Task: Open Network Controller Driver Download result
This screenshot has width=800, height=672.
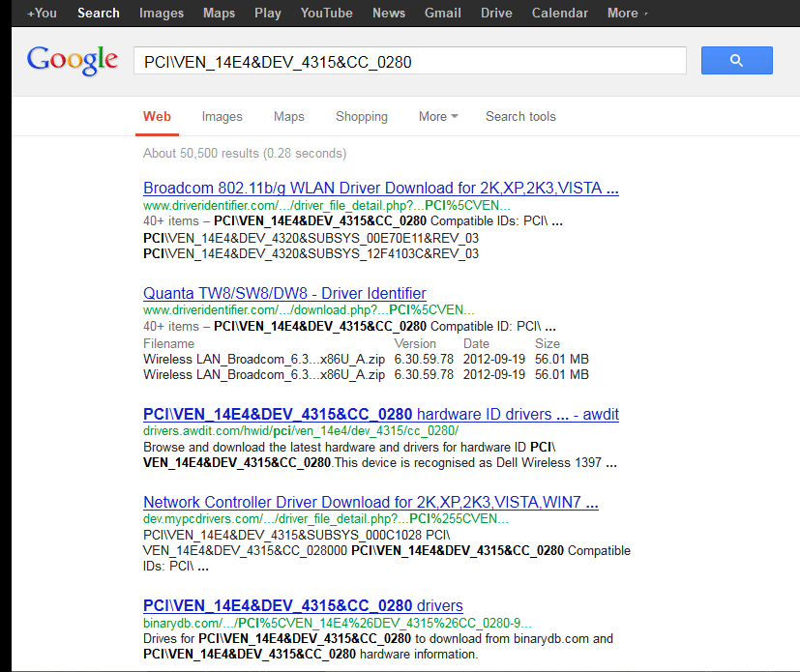Action: pyautogui.click(x=370, y=502)
